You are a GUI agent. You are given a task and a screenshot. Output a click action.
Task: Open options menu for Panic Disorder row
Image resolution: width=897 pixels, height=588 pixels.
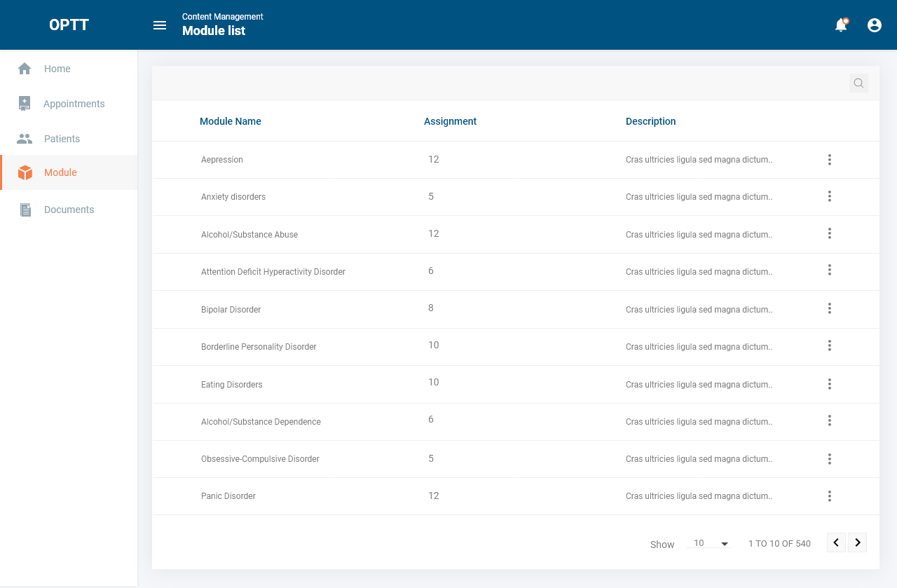[829, 496]
